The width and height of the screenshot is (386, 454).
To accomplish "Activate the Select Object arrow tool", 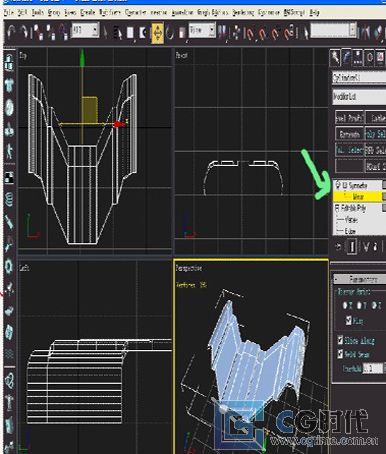I will coord(105,33).
